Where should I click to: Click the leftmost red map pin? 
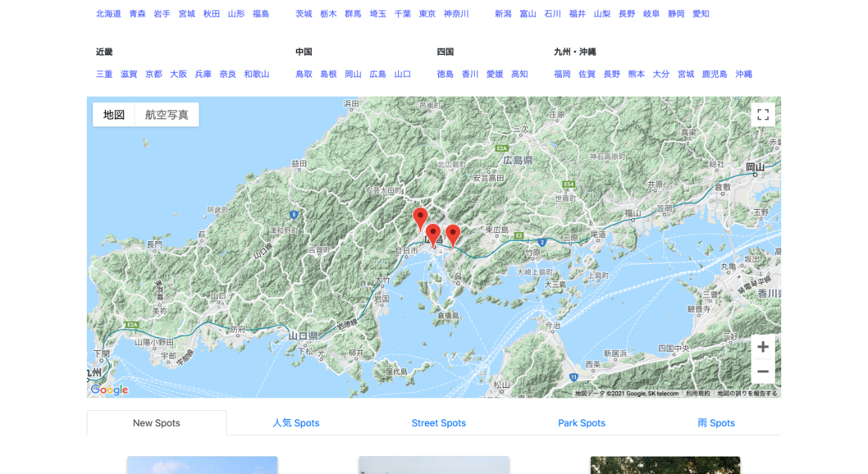(x=420, y=218)
